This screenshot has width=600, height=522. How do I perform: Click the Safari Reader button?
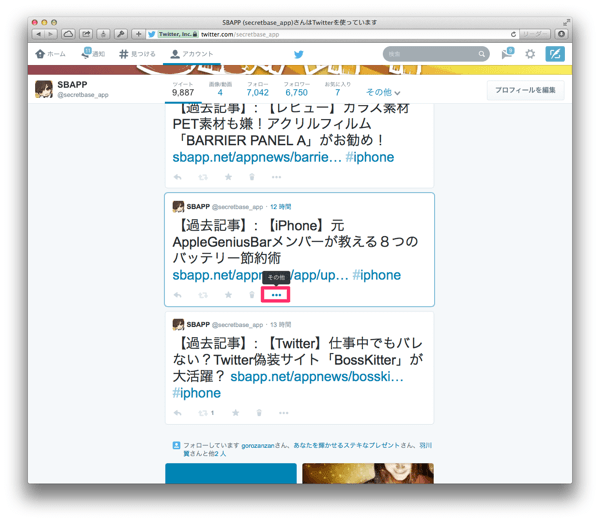(x=535, y=34)
